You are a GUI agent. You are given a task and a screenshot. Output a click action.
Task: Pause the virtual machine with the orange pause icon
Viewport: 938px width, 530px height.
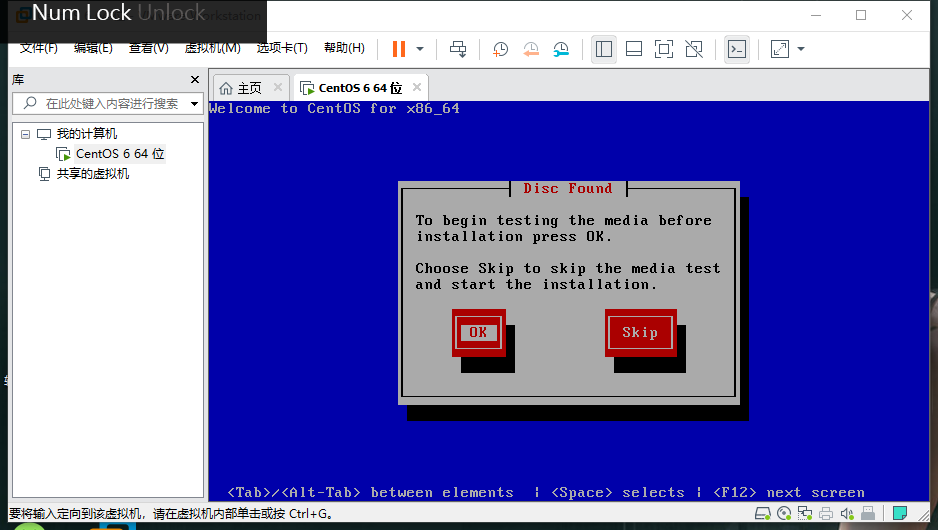point(398,49)
